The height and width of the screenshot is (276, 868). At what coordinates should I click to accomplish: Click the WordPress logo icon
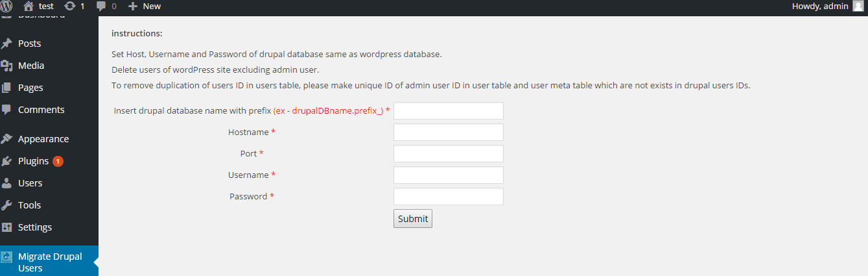coord(6,6)
